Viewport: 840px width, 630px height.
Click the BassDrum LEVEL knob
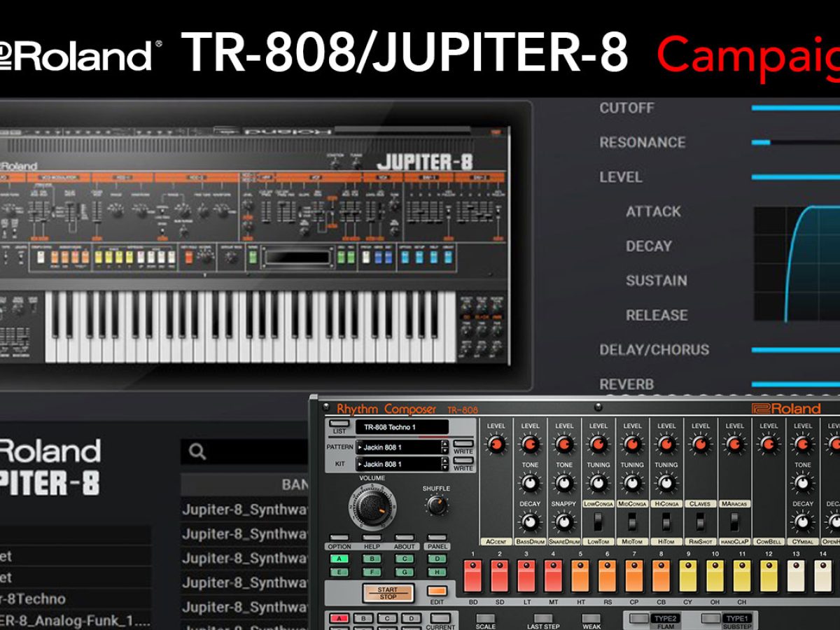tap(530, 444)
